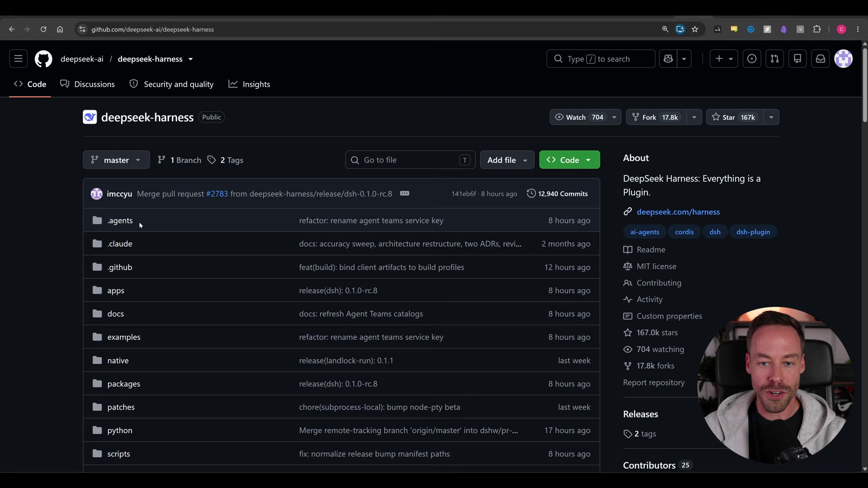Open the Readme link in About
868x488 pixels.
644,249
